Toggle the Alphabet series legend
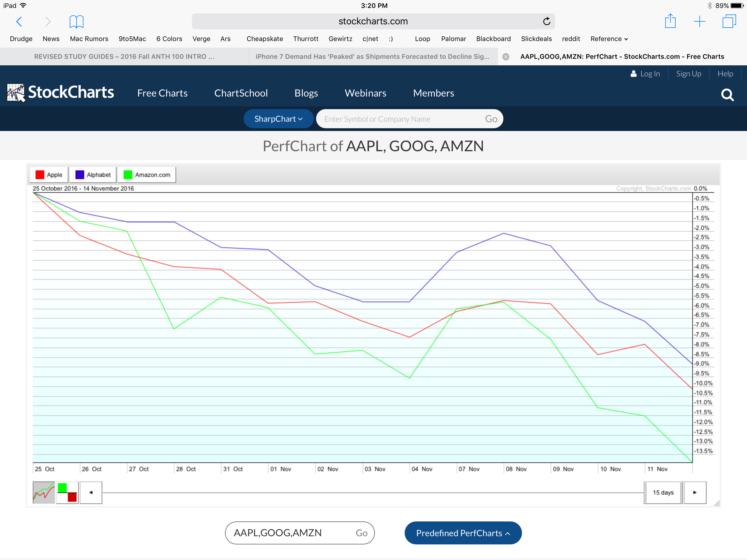747x560 pixels. tap(93, 175)
